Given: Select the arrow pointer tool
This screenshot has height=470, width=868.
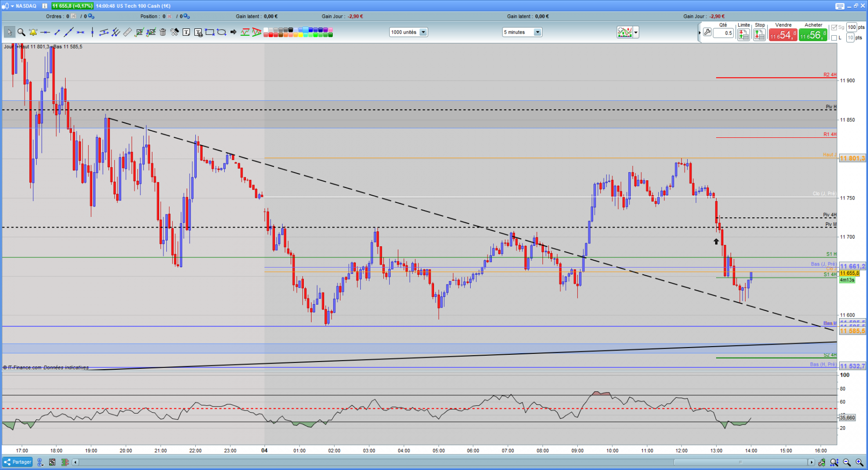Looking at the screenshot, I should pyautogui.click(x=10, y=32).
